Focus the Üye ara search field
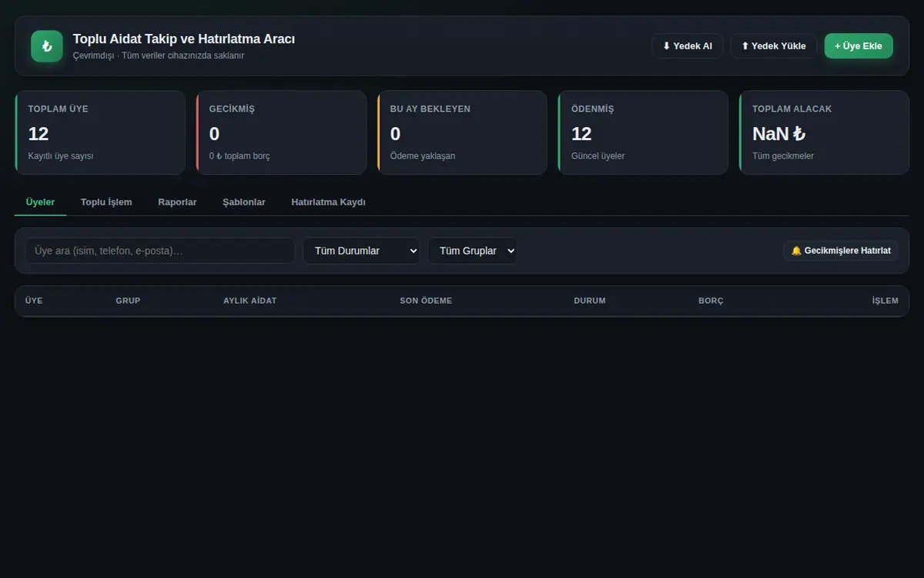 pyautogui.click(x=160, y=250)
